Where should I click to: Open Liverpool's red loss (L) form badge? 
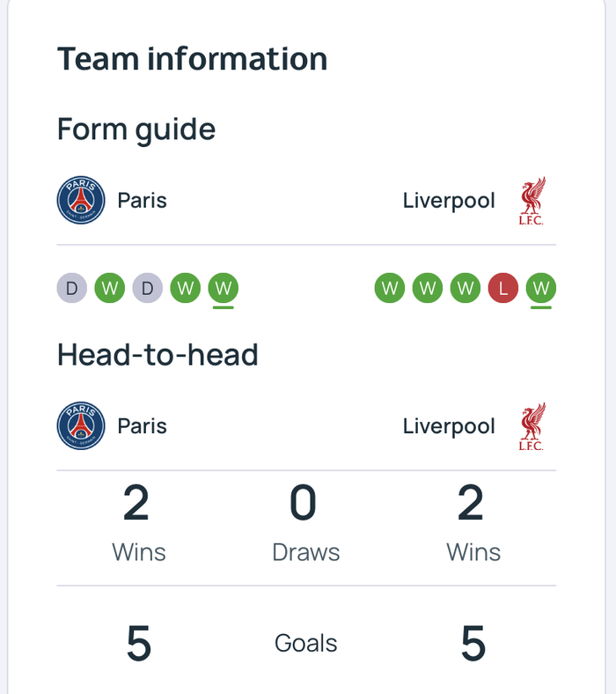coord(503,288)
